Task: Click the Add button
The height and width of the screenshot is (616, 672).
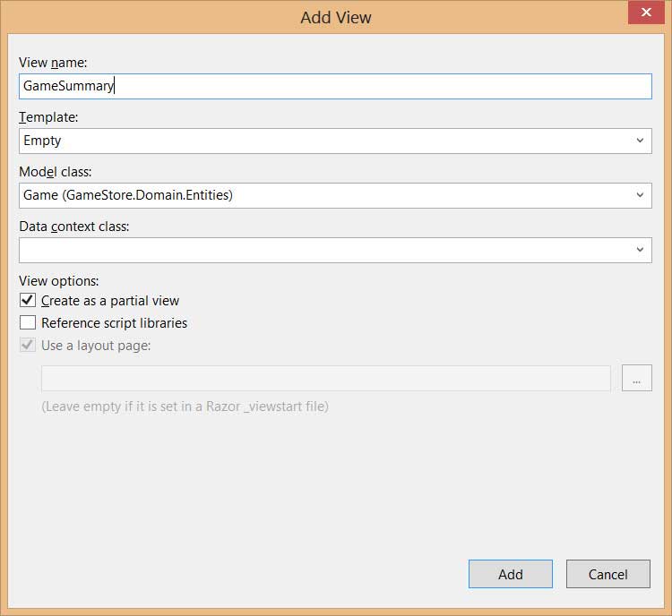Action: [x=511, y=574]
